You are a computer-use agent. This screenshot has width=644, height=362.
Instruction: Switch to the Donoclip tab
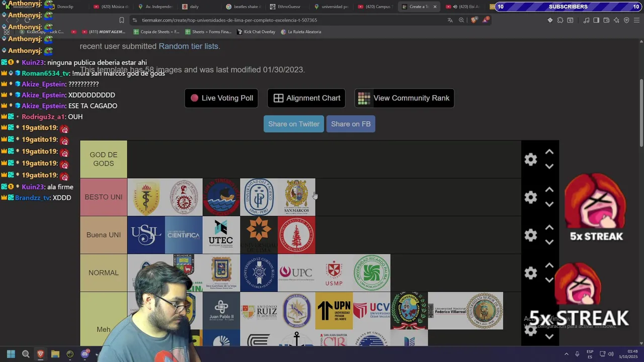[65, 7]
